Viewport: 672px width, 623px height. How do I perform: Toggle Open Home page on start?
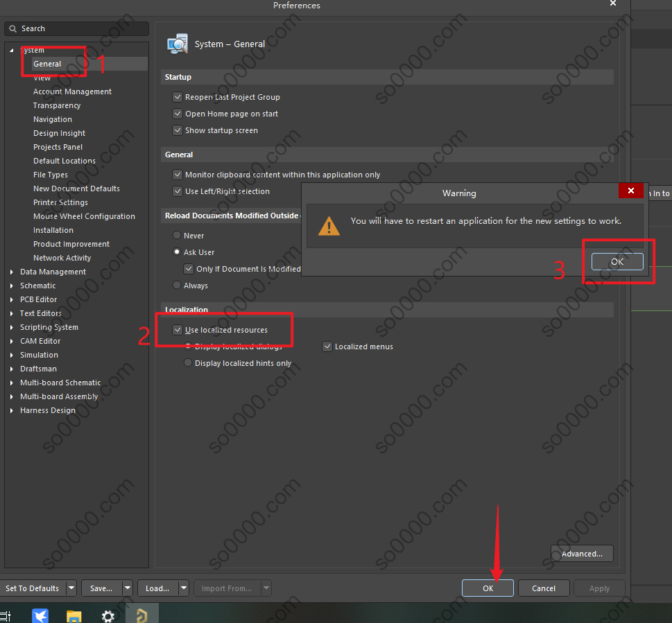click(x=178, y=114)
